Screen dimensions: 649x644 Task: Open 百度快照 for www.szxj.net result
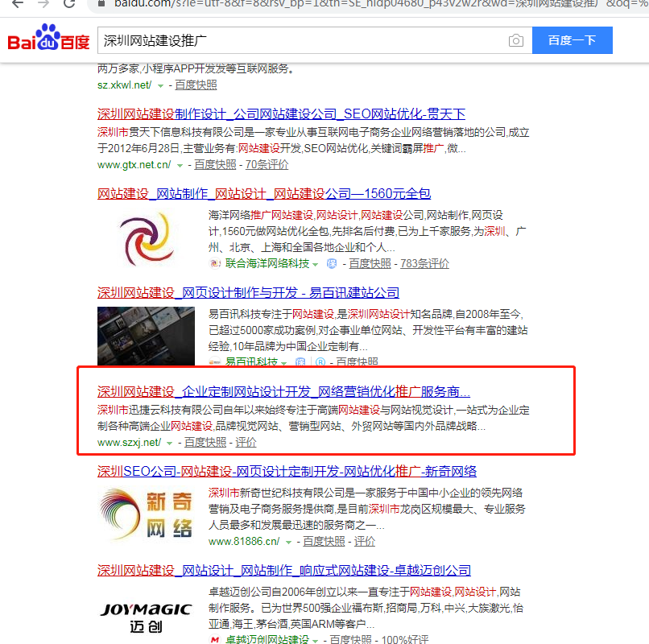click(x=205, y=443)
